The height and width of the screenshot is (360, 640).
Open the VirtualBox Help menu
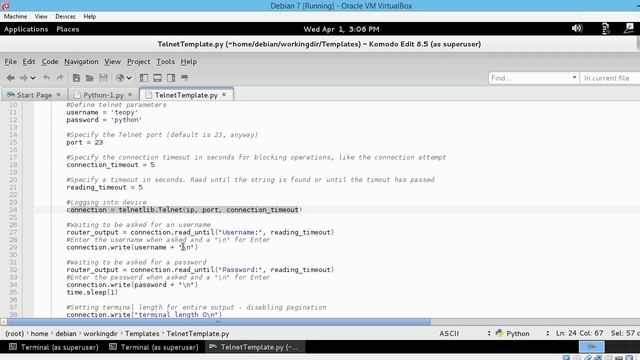[x=89, y=17]
